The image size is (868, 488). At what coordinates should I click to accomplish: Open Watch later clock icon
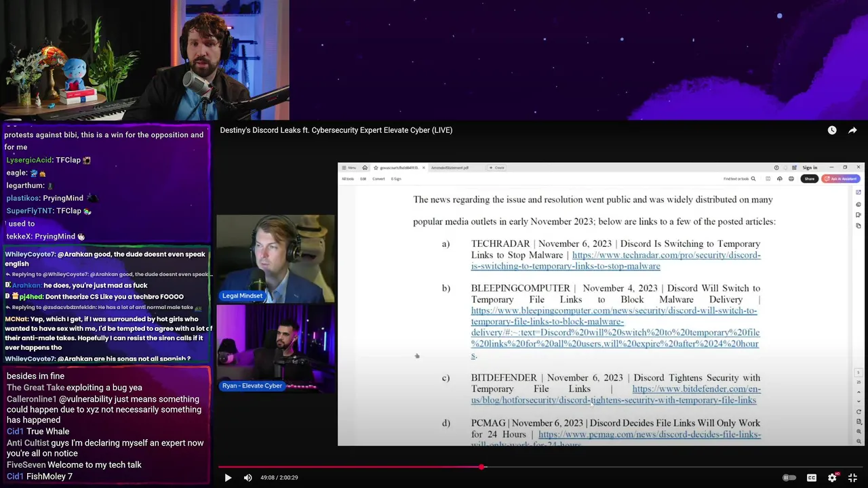click(x=832, y=130)
